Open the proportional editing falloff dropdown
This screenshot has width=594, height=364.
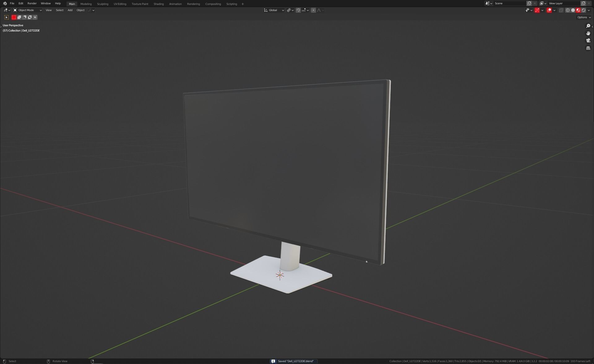(x=321, y=10)
